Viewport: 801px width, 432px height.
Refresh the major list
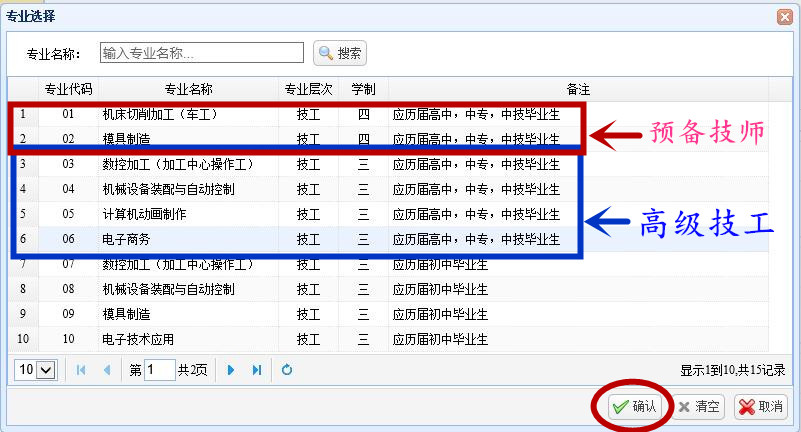[x=287, y=370]
